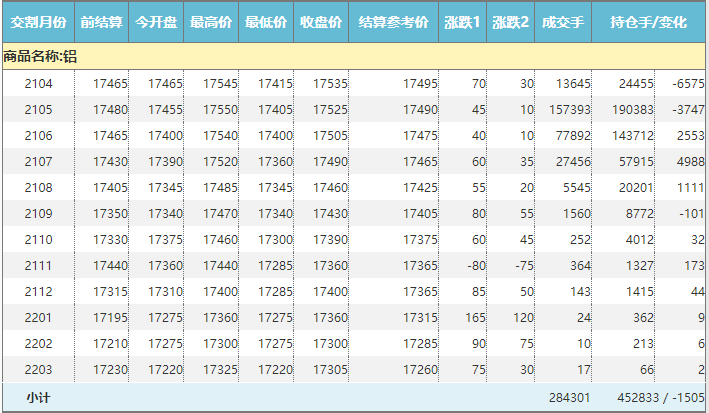Viewport: 709px width, 413px height.
Task: Select the 持仓手/变化 column header
Action: point(648,22)
